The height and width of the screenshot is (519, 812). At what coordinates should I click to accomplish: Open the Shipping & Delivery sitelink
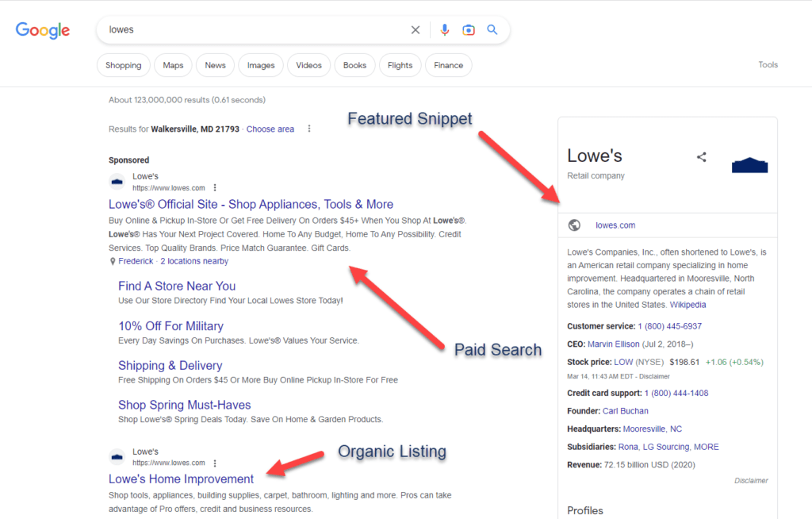pyautogui.click(x=170, y=366)
